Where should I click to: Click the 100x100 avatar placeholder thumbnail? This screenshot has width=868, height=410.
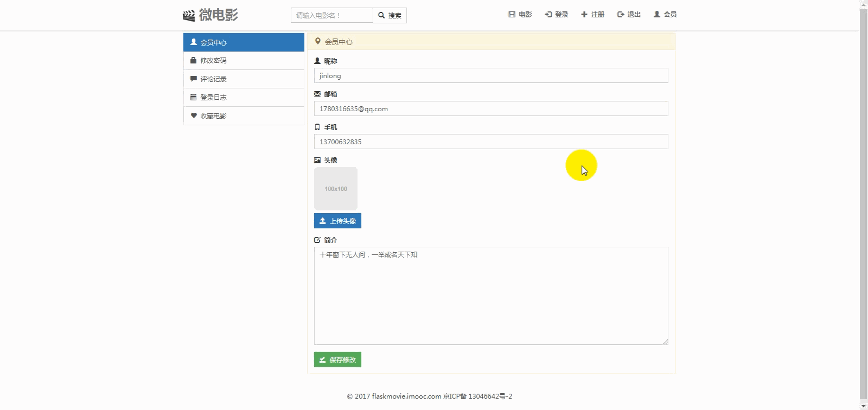pyautogui.click(x=336, y=189)
